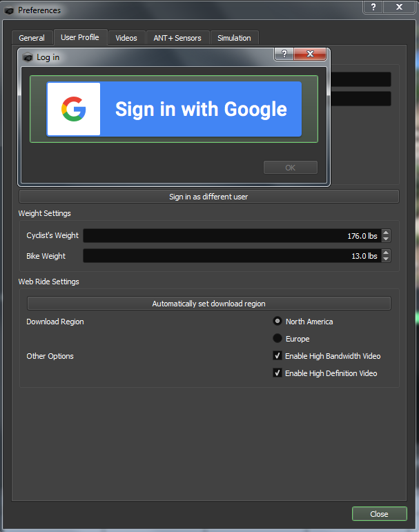This screenshot has width=419, height=532.
Task: Open help for the Log in dialog
Action: click(284, 54)
